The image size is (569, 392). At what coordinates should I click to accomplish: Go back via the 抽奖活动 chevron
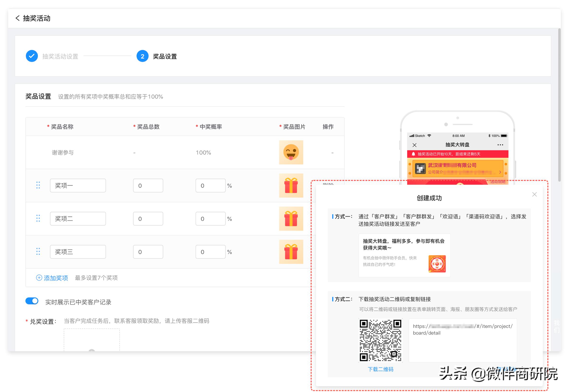click(x=18, y=18)
